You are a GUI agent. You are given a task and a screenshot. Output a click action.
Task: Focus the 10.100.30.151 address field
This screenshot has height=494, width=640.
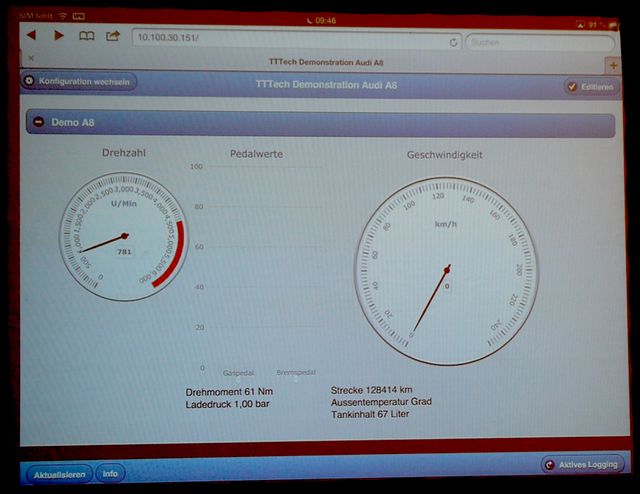click(297, 40)
